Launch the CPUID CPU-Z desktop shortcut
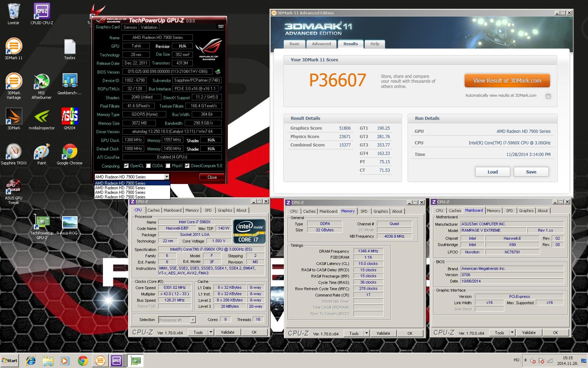This screenshot has height=368, width=588. (42, 14)
